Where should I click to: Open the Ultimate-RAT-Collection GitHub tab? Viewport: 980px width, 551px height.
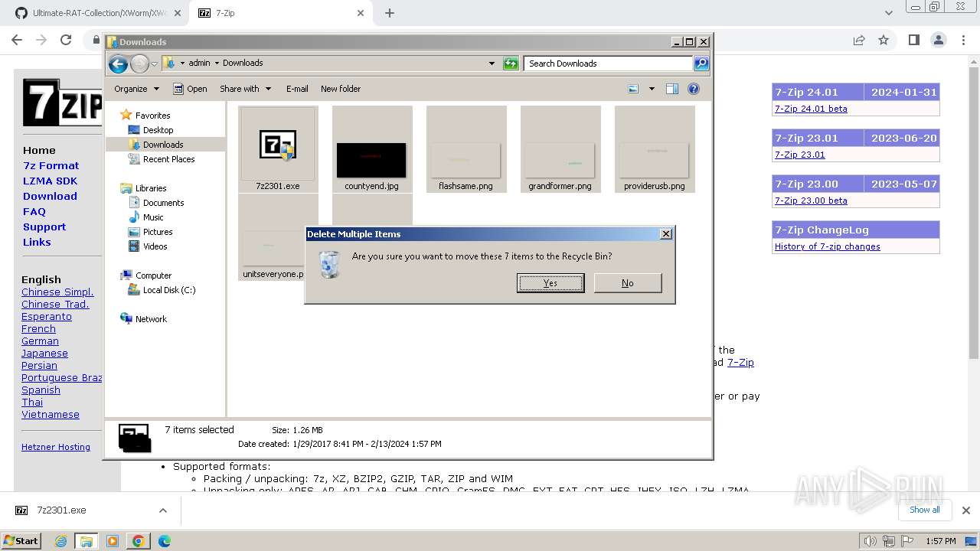[x=98, y=13]
